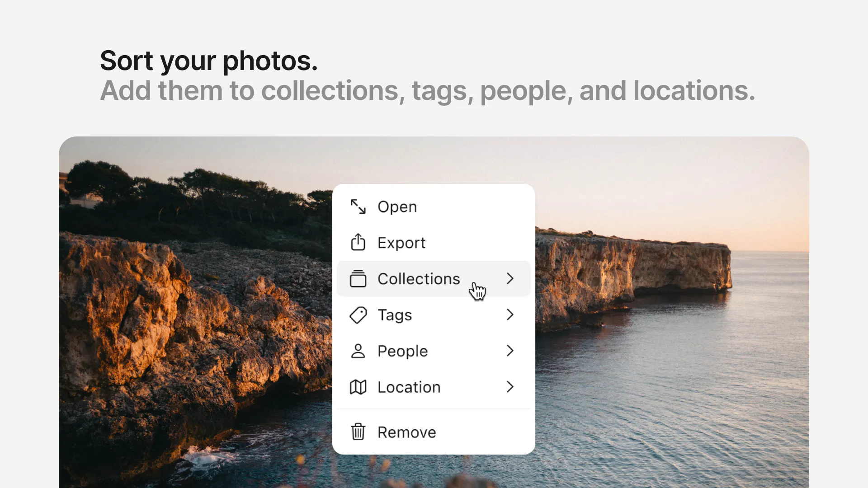The height and width of the screenshot is (488, 868).
Task: Expand the Collections submenu chevron
Action: click(510, 278)
